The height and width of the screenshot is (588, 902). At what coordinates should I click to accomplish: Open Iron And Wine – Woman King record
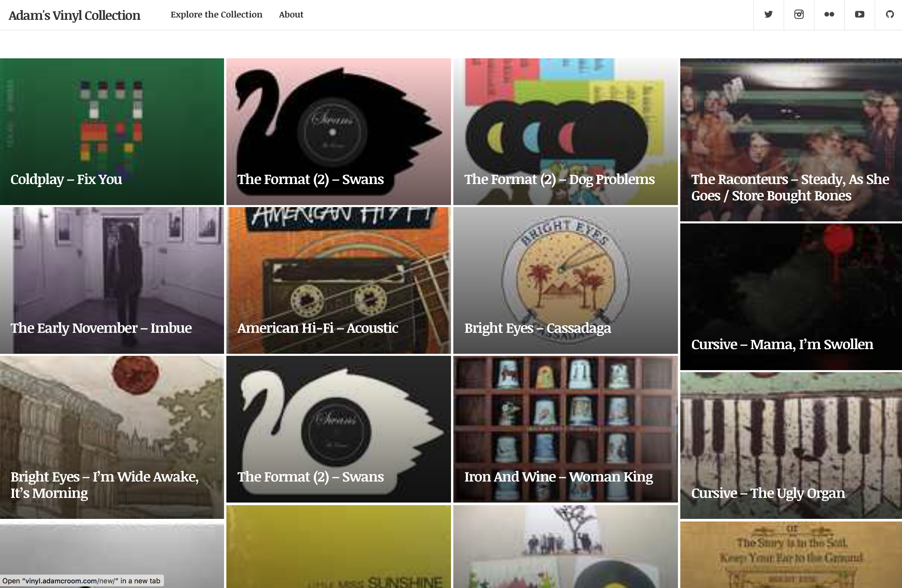(565, 429)
